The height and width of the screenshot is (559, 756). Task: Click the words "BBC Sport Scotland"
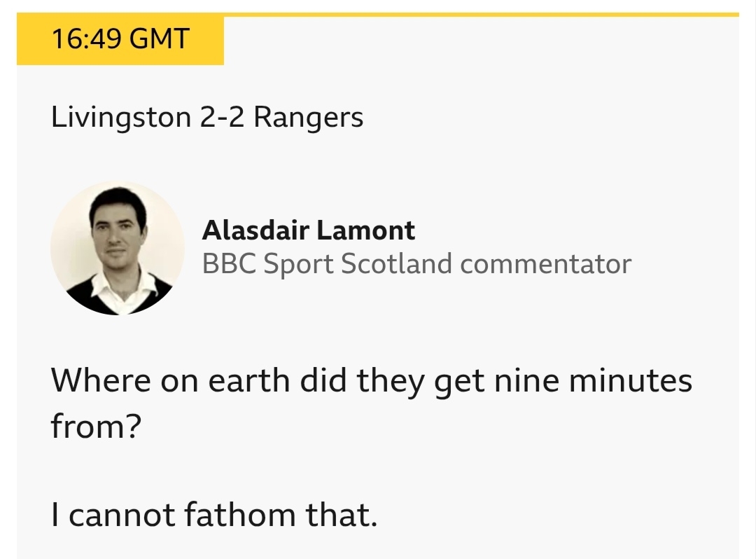point(327,264)
